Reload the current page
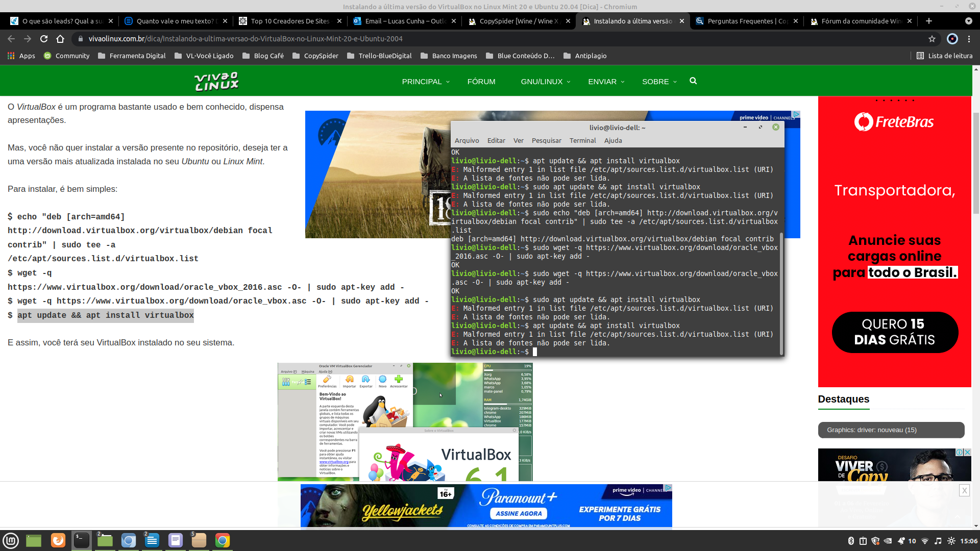The image size is (980, 551). coord(44,39)
